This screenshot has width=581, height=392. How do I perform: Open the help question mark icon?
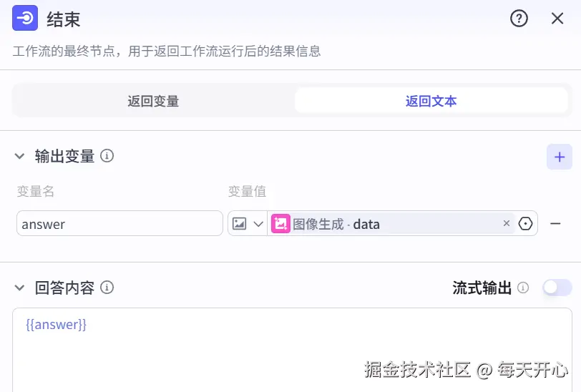click(x=519, y=19)
